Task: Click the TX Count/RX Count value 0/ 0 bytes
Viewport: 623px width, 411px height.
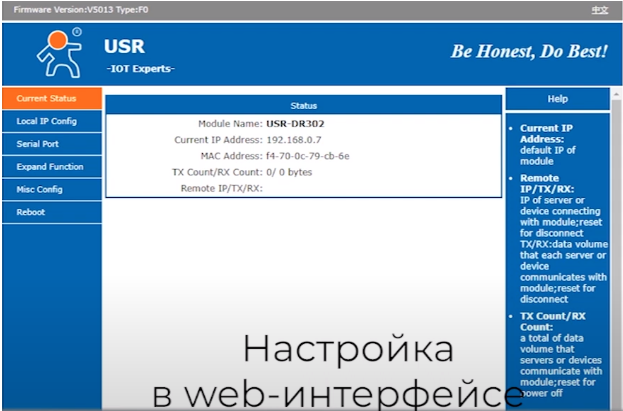Action: click(x=289, y=172)
